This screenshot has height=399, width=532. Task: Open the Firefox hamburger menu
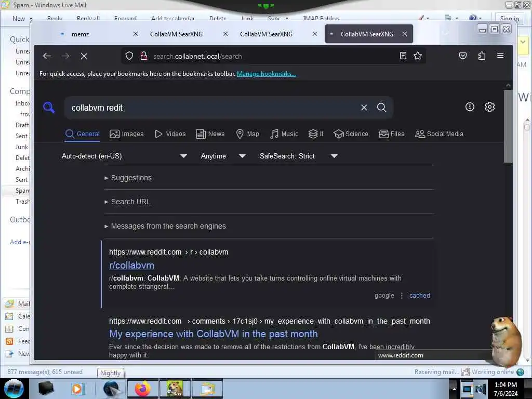point(500,56)
